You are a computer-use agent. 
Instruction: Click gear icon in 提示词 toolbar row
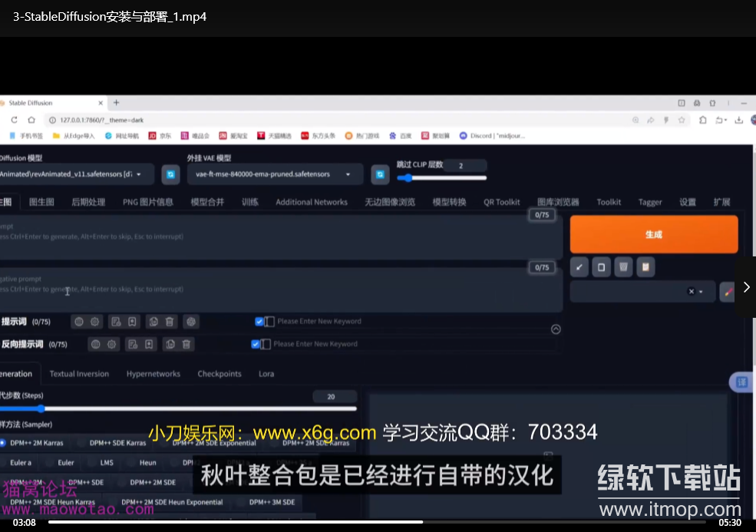coord(95,322)
